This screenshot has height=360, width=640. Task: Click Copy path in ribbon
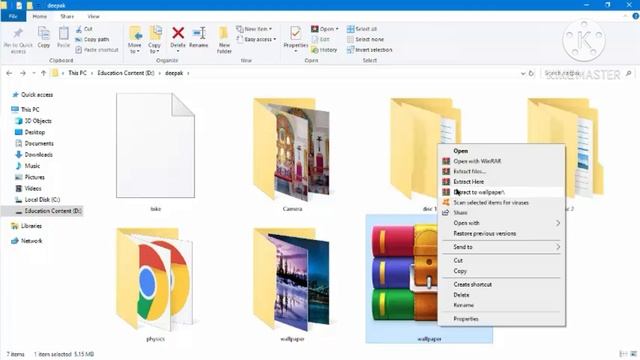click(x=92, y=39)
